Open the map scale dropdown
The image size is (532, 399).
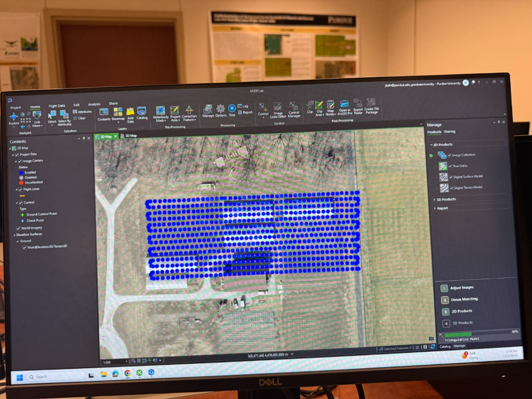click(x=126, y=361)
